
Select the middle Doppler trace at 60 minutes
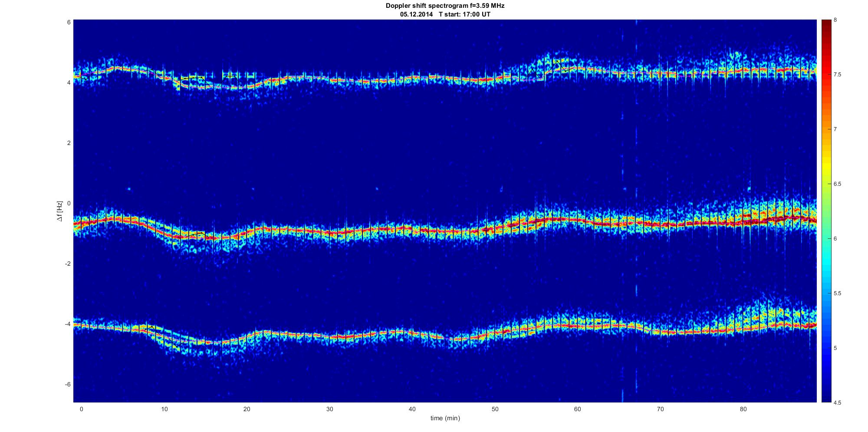(578, 220)
